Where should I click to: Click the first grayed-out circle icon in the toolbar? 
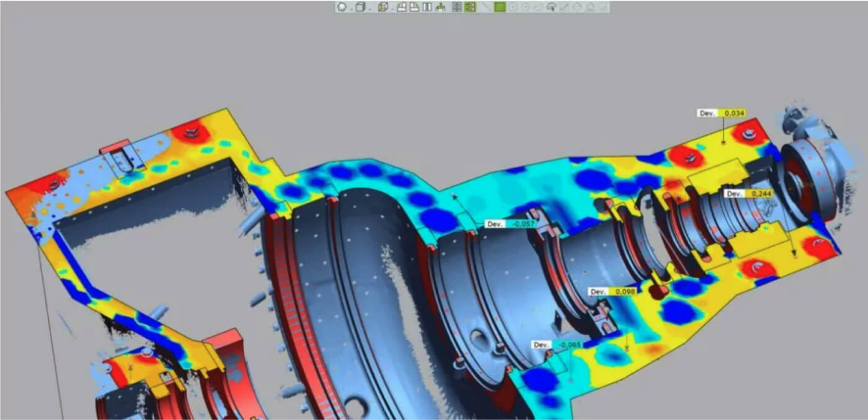tap(513, 7)
